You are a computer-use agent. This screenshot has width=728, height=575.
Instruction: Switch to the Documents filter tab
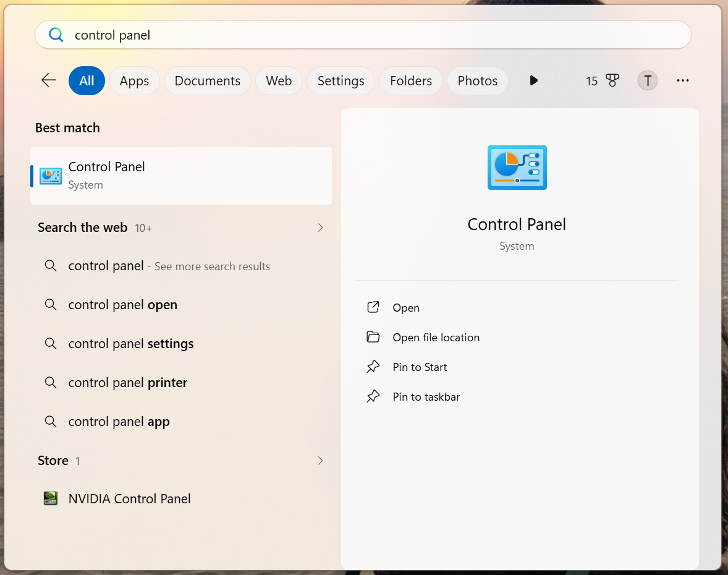pos(208,81)
